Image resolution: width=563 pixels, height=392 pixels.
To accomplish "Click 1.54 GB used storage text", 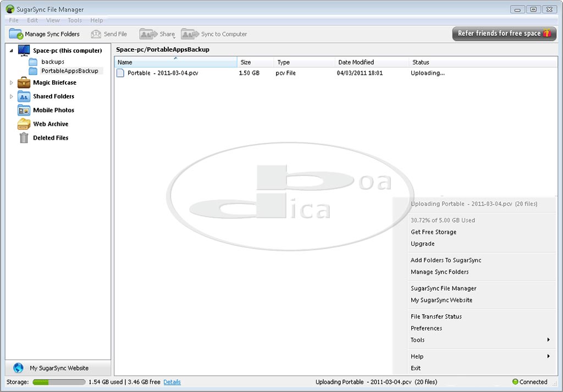I will (x=106, y=382).
